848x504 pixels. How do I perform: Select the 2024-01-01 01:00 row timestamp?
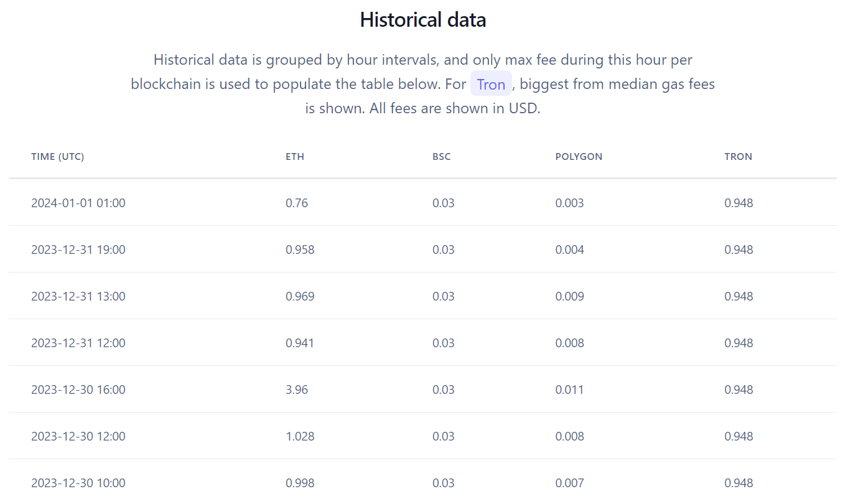[x=78, y=203]
